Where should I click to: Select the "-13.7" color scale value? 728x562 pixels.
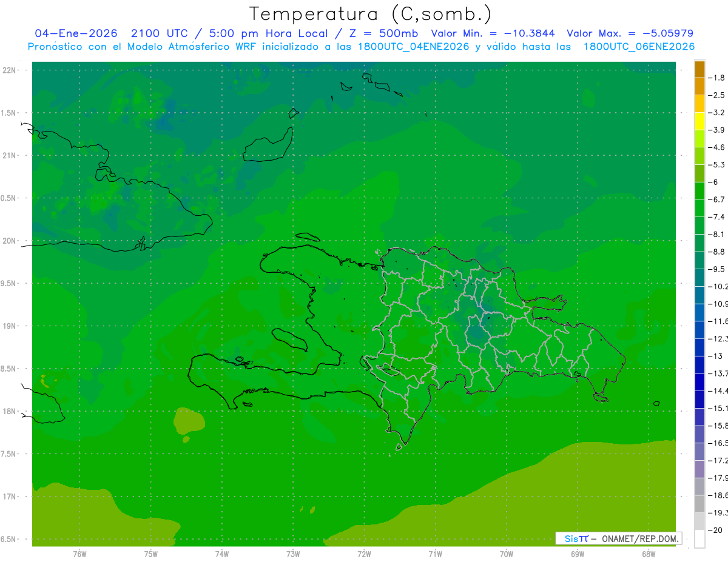coord(718,373)
